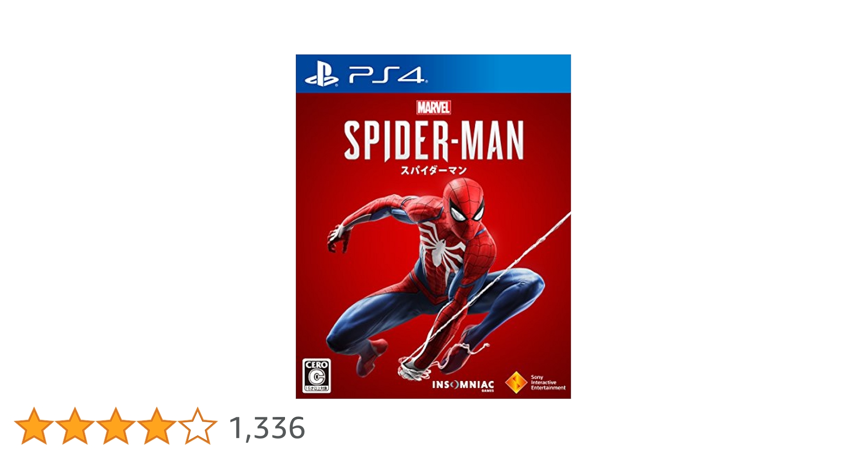This screenshot has width=868, height=454.
Task: Click the SPIDER-MAN title text
Action: point(434,141)
